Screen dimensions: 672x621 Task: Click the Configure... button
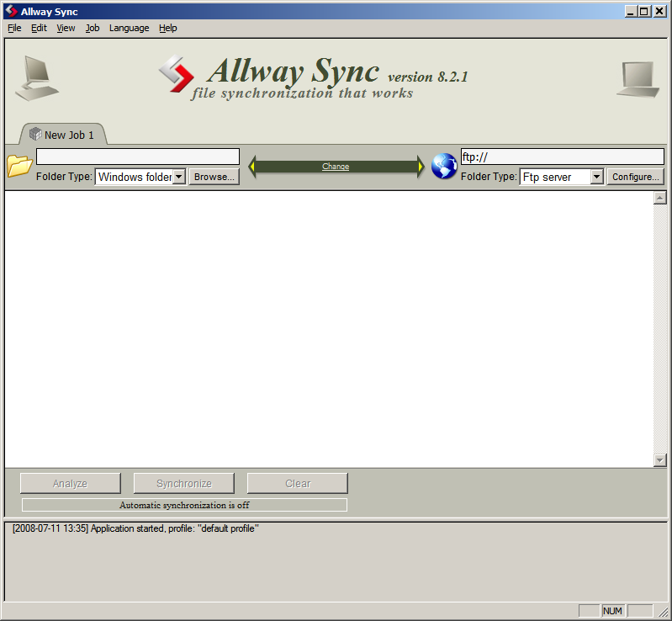point(635,177)
